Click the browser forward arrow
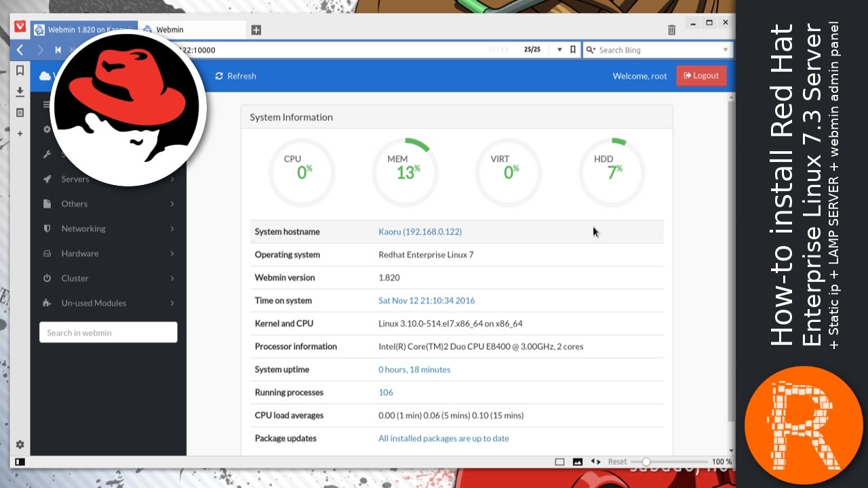The height and width of the screenshot is (488, 868). pyautogui.click(x=40, y=49)
